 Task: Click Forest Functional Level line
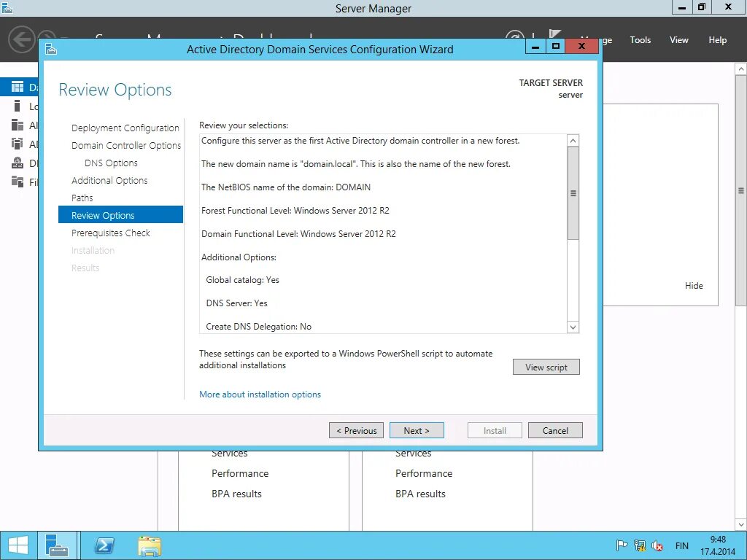(x=295, y=211)
